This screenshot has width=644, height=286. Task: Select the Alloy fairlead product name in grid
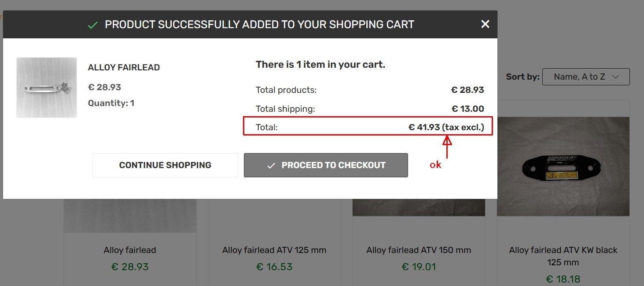[x=130, y=250]
